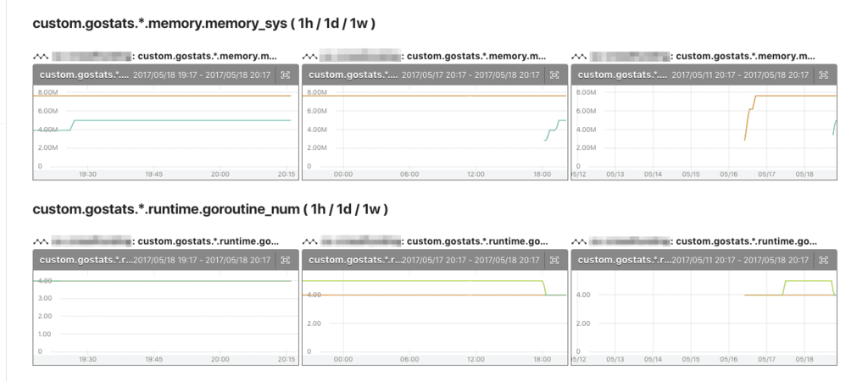The image size is (868, 381).
Task: Click the 3.00 axis value on the goroutine_num 1-hour graph
Action: (x=44, y=298)
